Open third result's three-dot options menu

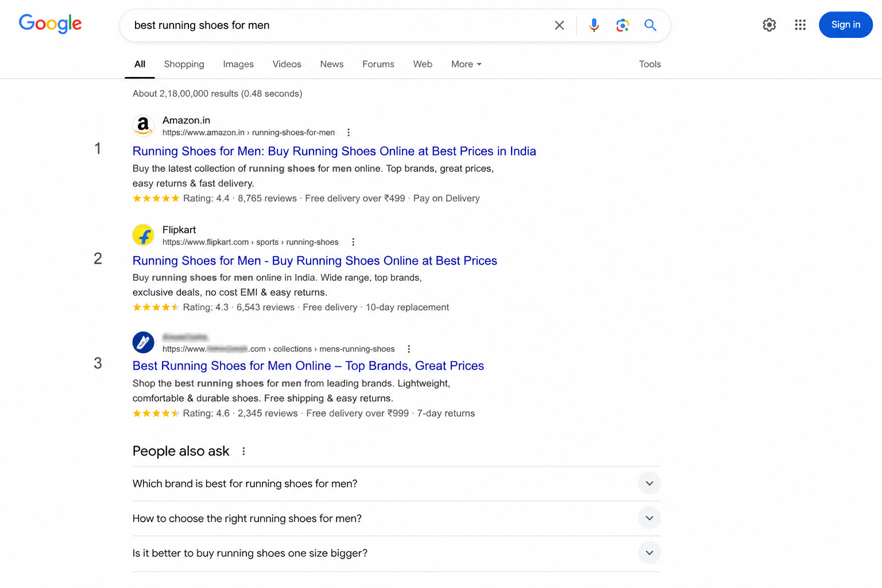click(409, 349)
